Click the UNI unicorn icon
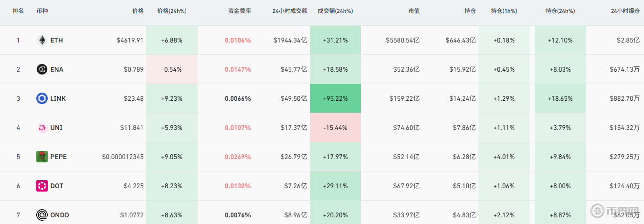 coord(42,128)
